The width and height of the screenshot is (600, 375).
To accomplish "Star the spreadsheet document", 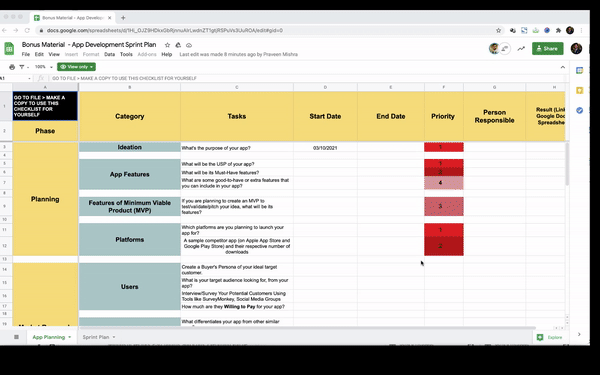I will click(167, 45).
